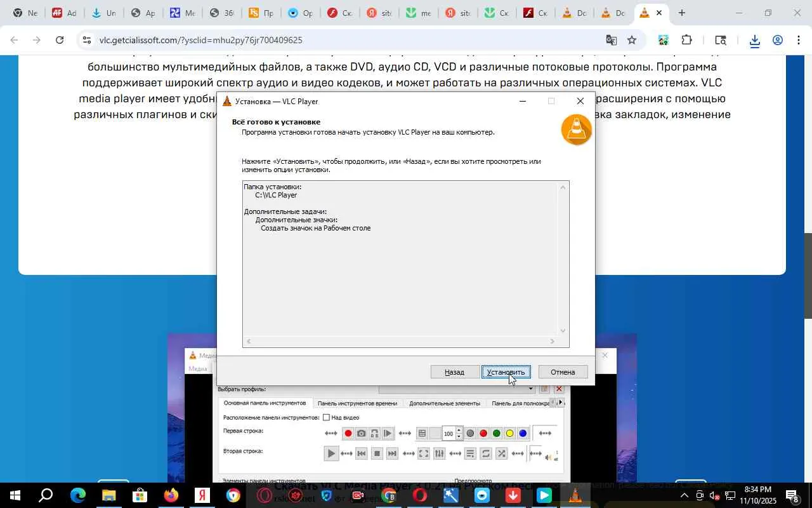Click the up arrow of the summary scrollbar

(x=563, y=187)
